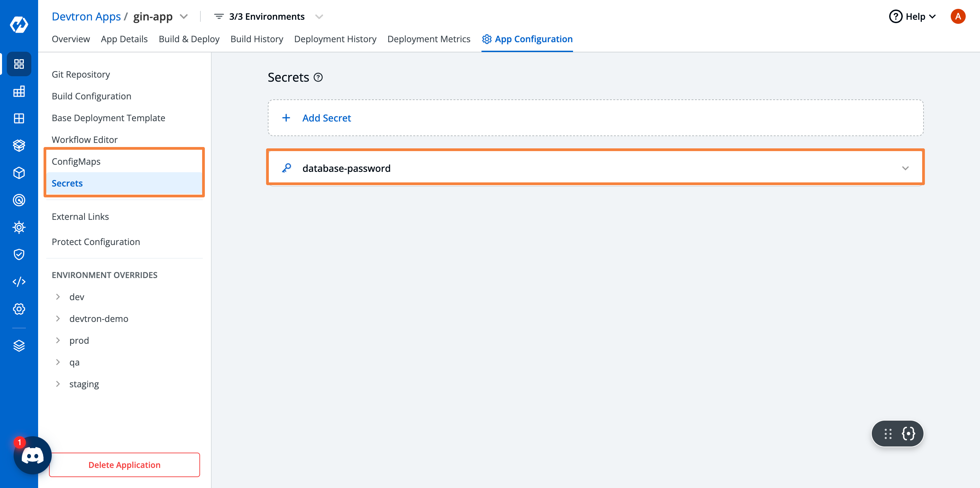The width and height of the screenshot is (980, 488).
Task: Expand the qa environment override
Action: [58, 362]
